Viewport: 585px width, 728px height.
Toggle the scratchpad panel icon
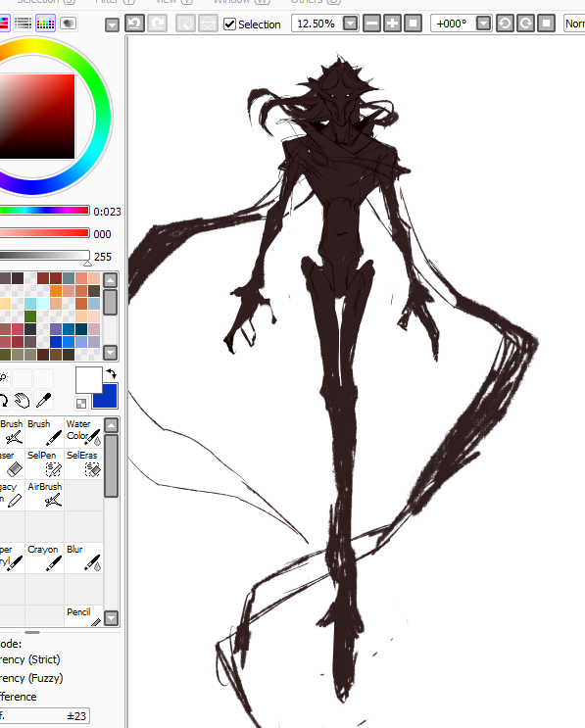(68, 23)
